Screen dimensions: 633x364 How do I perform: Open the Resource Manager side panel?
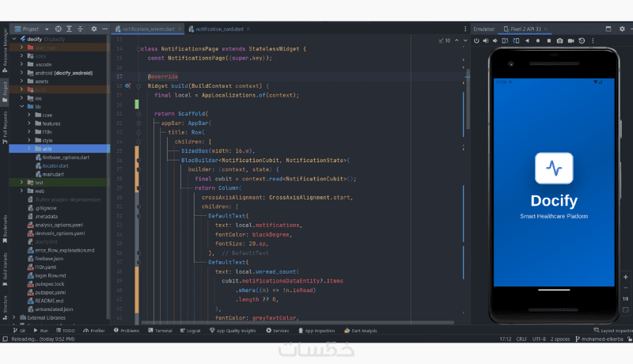coord(5,51)
